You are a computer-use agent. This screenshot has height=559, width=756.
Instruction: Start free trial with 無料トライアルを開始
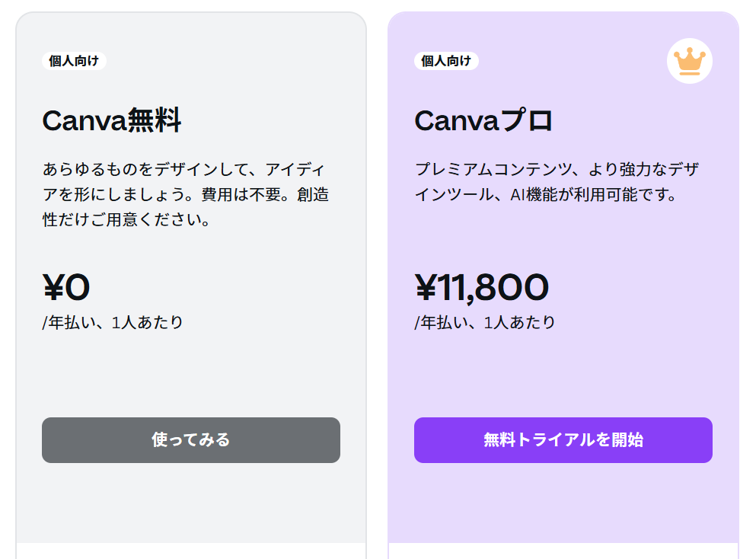[563, 440]
